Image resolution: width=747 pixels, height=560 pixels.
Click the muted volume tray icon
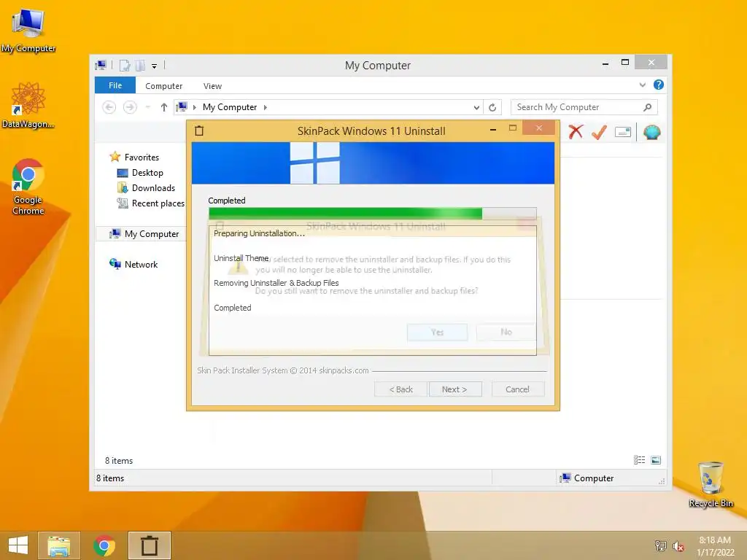click(x=678, y=546)
